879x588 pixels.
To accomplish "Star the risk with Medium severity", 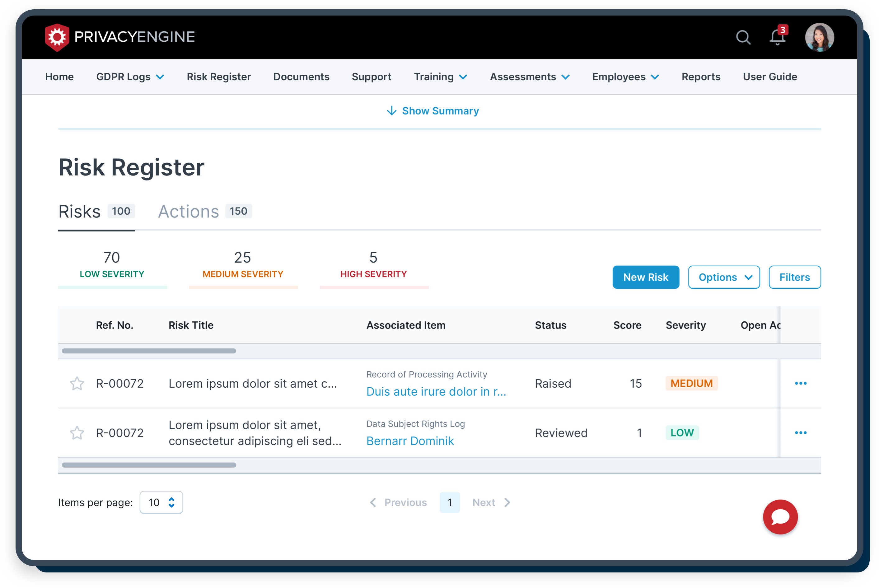I will coord(77,383).
